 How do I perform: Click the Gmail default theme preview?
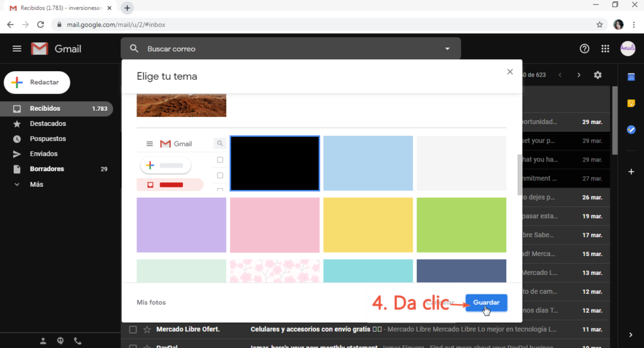182,163
